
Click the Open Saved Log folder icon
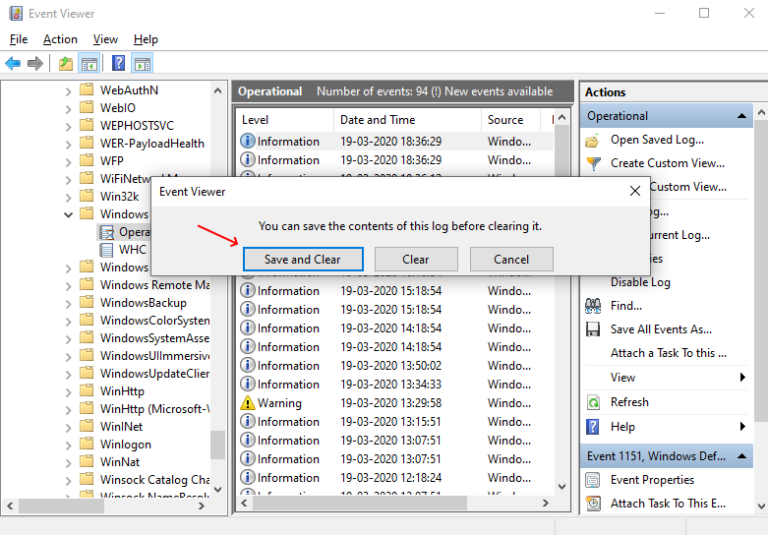tap(593, 141)
